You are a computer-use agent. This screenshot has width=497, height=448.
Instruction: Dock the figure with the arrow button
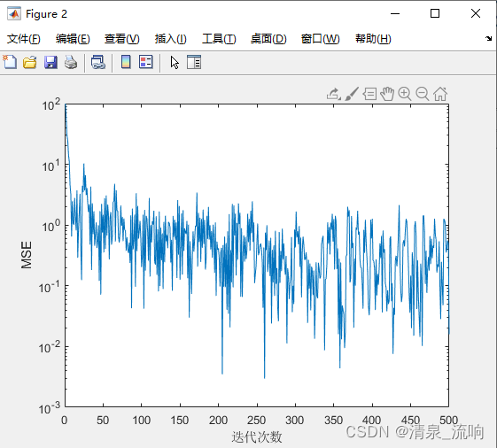pyautogui.click(x=488, y=39)
